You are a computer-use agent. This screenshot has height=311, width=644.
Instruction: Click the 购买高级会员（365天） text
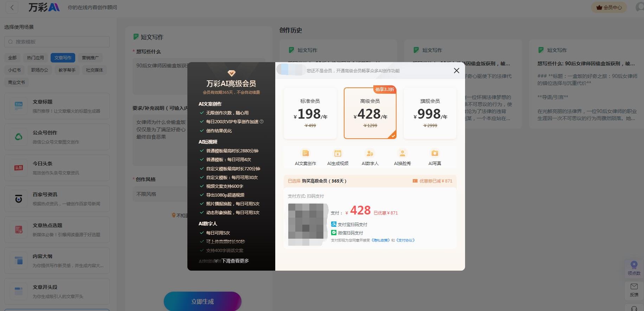coord(324,181)
